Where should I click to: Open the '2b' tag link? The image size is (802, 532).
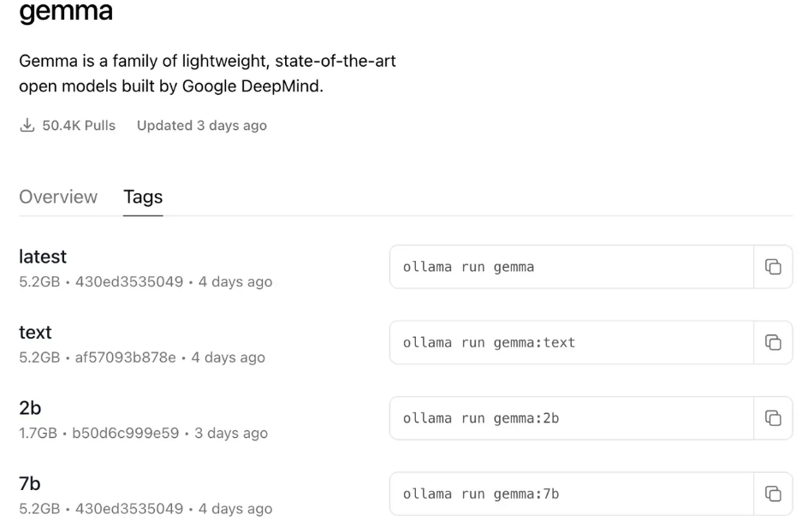[30, 408]
